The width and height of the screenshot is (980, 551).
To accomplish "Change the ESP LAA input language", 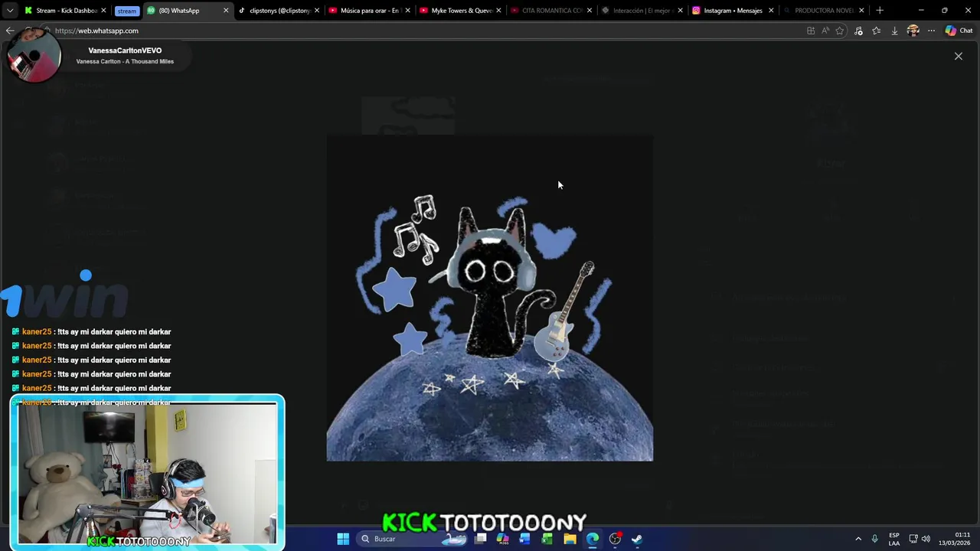I will click(894, 539).
